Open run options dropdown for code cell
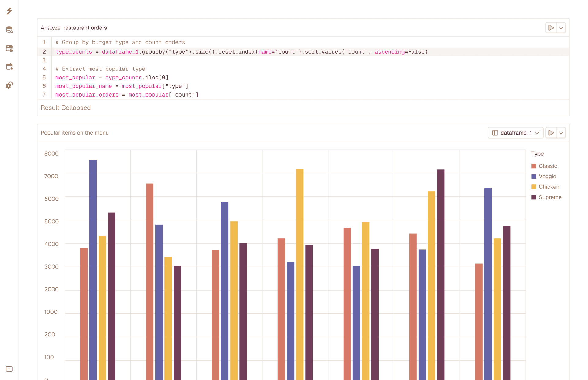Screen dimensions: 588x380 tap(561, 28)
